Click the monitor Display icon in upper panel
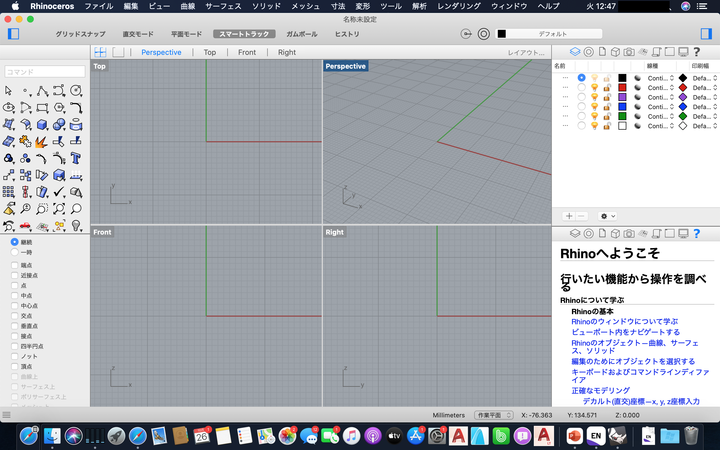Image resolution: width=720 pixels, height=450 pixels. pyautogui.click(x=683, y=52)
